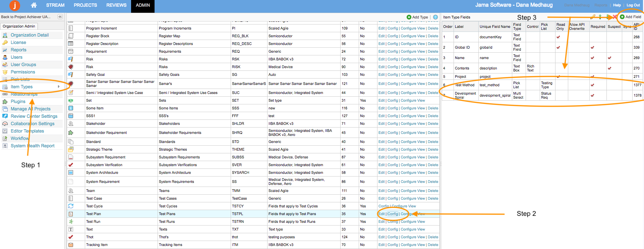Click the Global ID label cell

coord(462,47)
